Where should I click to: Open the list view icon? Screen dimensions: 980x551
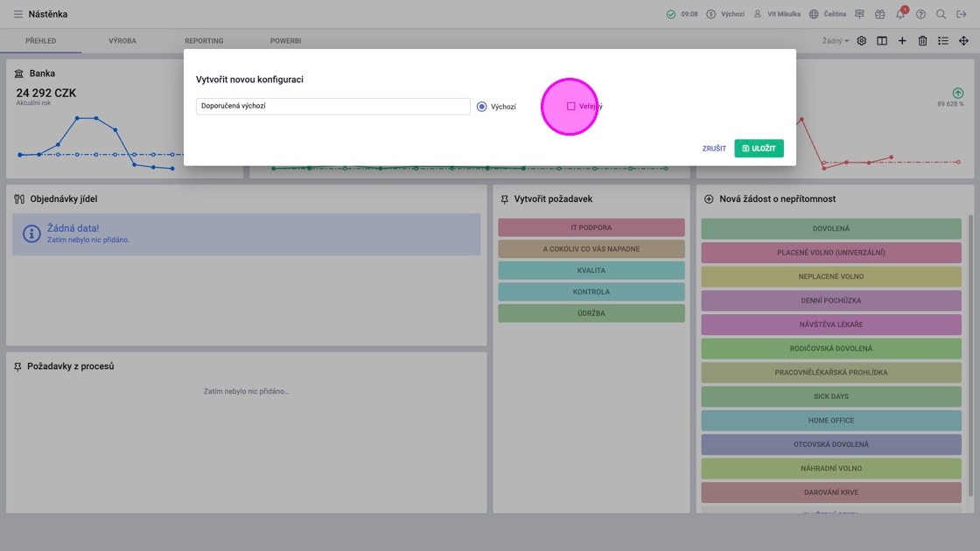pos(943,40)
